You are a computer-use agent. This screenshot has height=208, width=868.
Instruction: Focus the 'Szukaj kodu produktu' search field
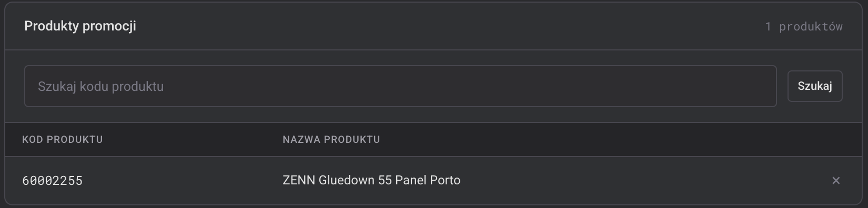tap(400, 86)
